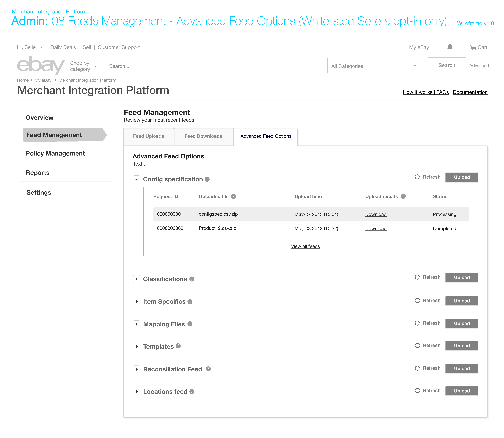Open the notifications bell icon

(450, 47)
